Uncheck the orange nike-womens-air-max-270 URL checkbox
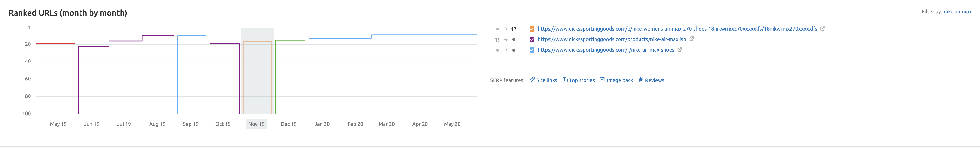The image size is (980, 148). 532,29
